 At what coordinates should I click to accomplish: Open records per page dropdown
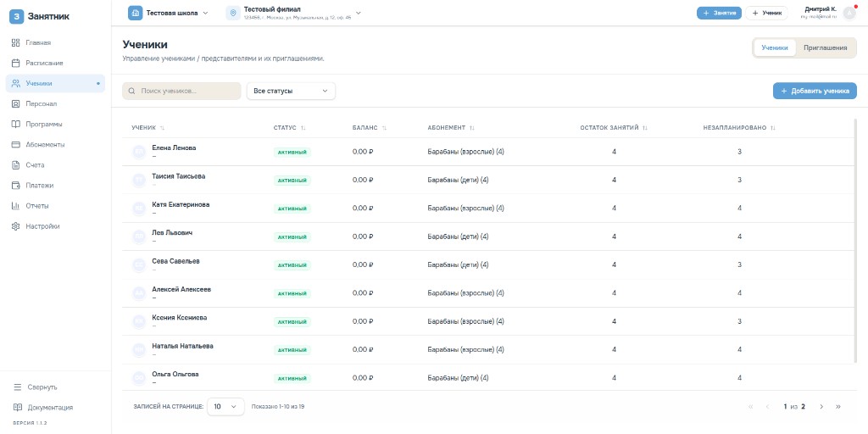click(x=225, y=406)
